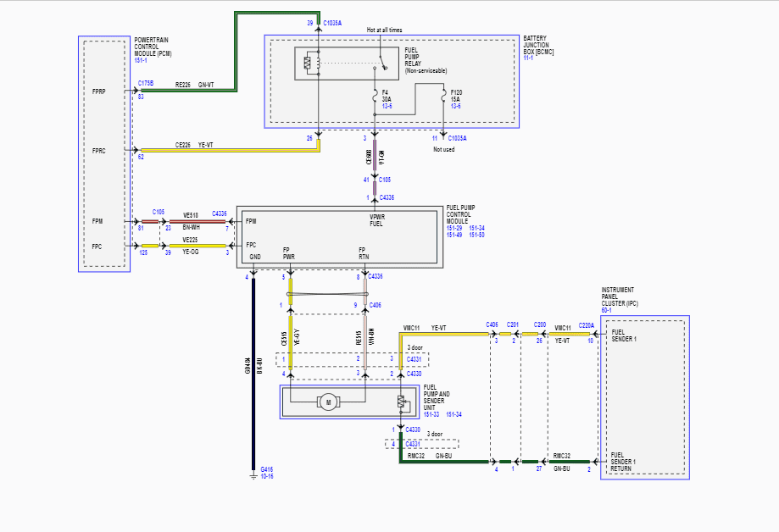The height and width of the screenshot is (532, 779).
Task: Open page reference 151-33 under Fuel Pump and Sender Unit
Action: click(431, 414)
